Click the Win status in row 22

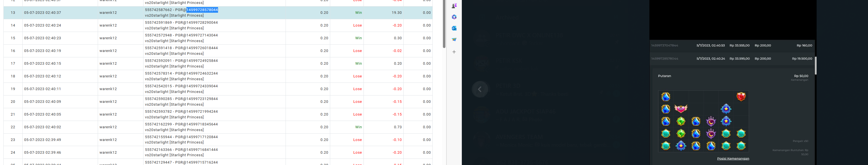[x=358, y=127]
